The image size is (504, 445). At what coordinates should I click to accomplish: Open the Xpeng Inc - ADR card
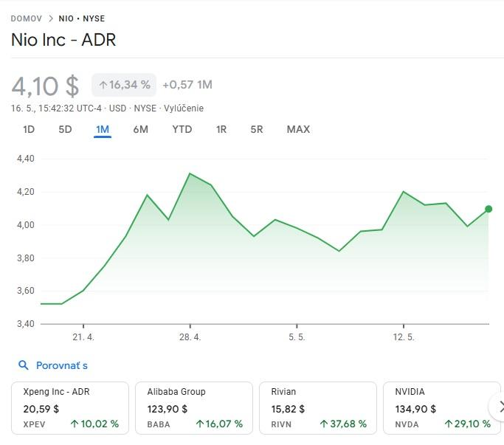pyautogui.click(x=70, y=408)
